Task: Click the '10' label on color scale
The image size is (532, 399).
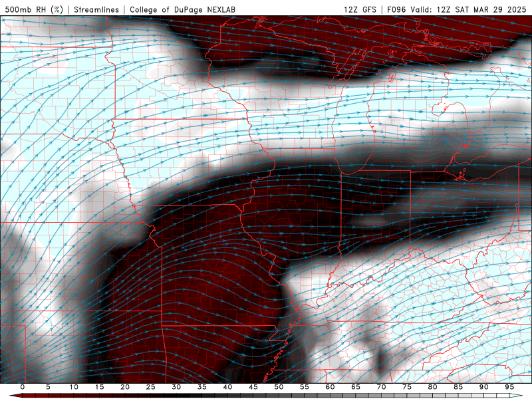Action: tap(74, 387)
